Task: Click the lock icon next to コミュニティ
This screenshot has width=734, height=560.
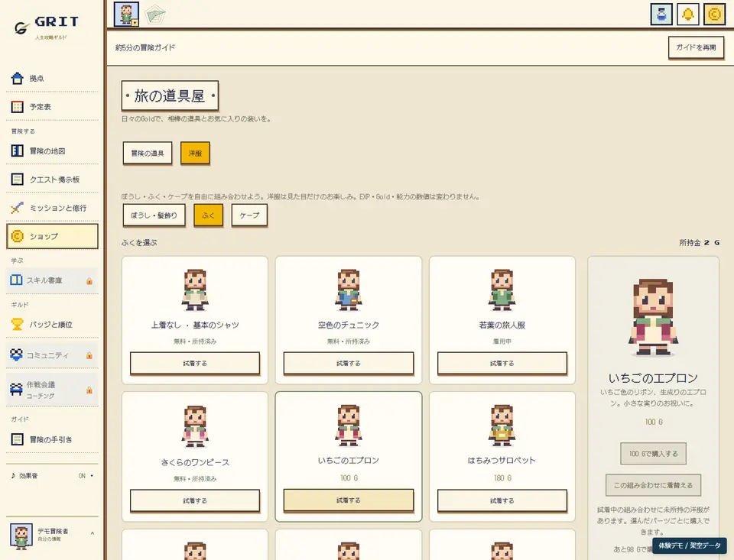Action: (89, 355)
